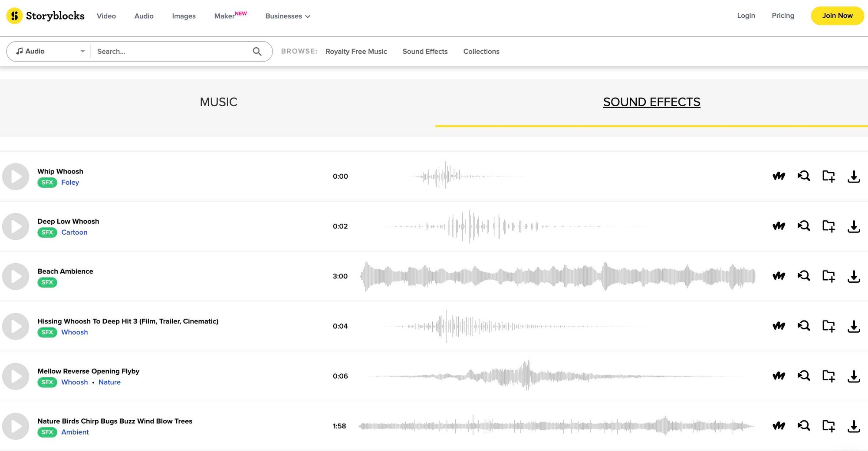Add Mellow Reverse Opening Flyby to folder
868x451 pixels.
[829, 376]
